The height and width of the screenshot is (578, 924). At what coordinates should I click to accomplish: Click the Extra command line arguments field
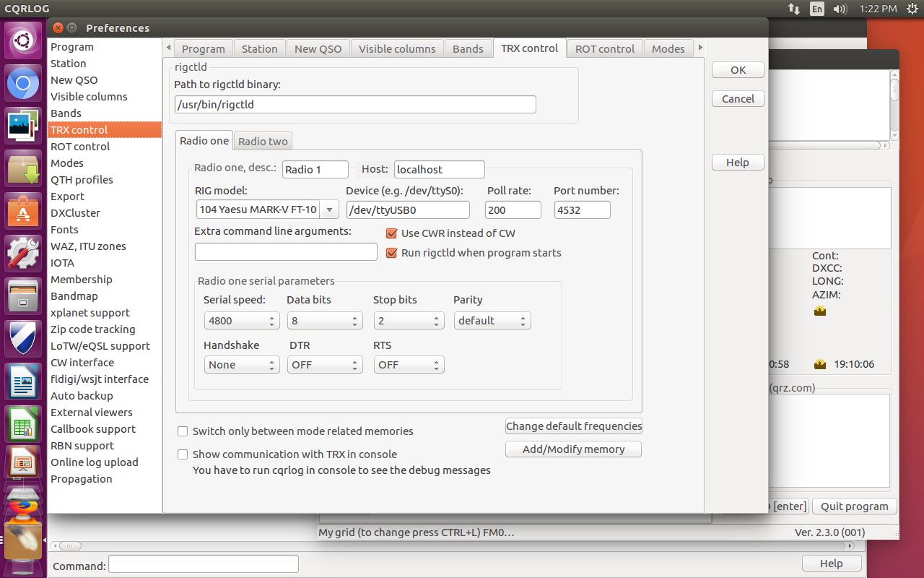tap(286, 251)
